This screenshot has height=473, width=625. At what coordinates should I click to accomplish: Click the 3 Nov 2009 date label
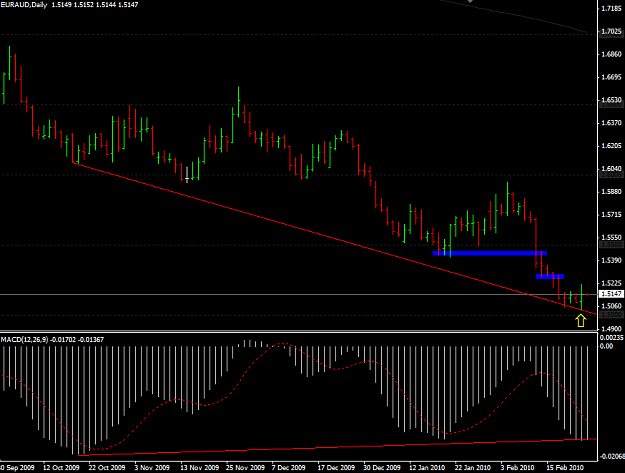pyautogui.click(x=152, y=467)
